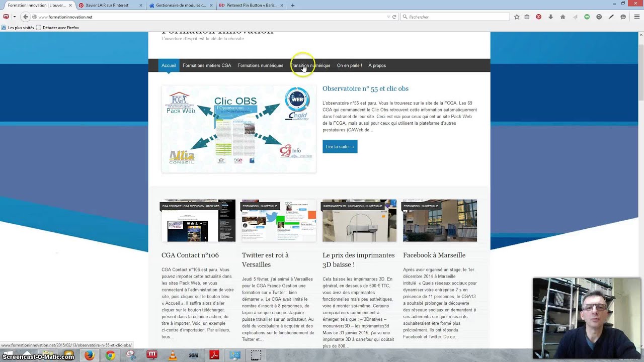This screenshot has width=644, height=362.
Task: Click the 3D printer article thumbnail
Action: [x=359, y=221]
